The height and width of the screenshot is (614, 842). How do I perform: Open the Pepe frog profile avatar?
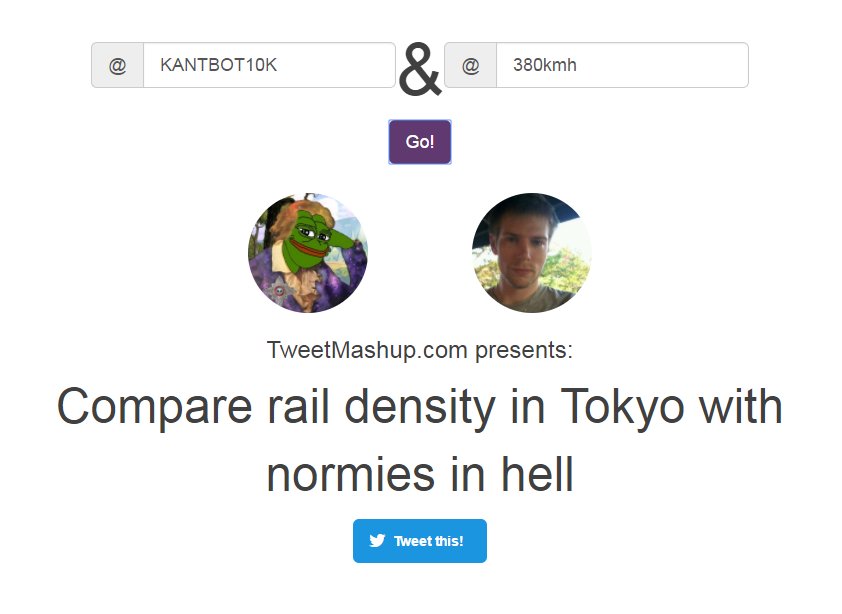click(308, 252)
